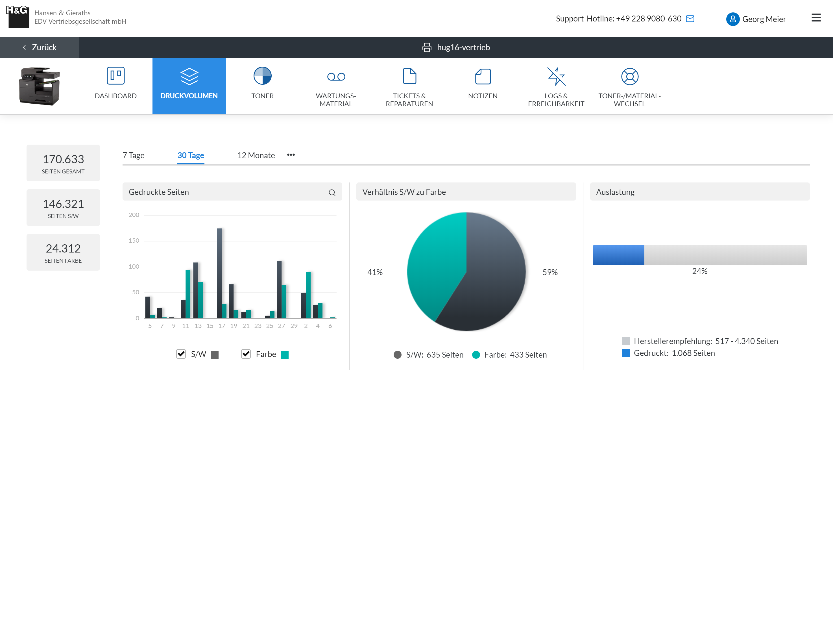Screen dimensions: 833x644
Task: Click the 170.633 Seiten Gesamt card
Action: click(x=63, y=163)
